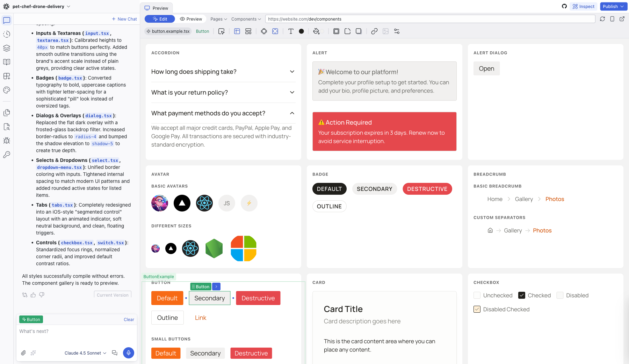
Task: Click the black text color swatch in toolbar
Action: (302, 31)
